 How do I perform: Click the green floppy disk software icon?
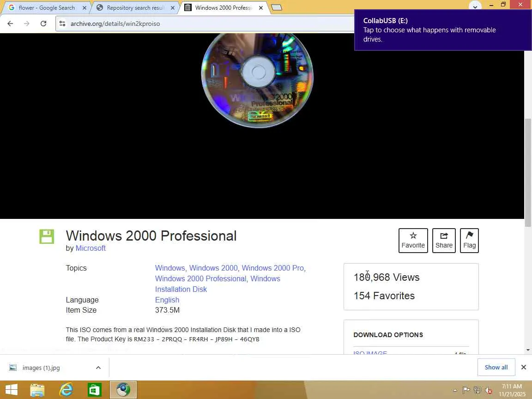pyautogui.click(x=47, y=236)
